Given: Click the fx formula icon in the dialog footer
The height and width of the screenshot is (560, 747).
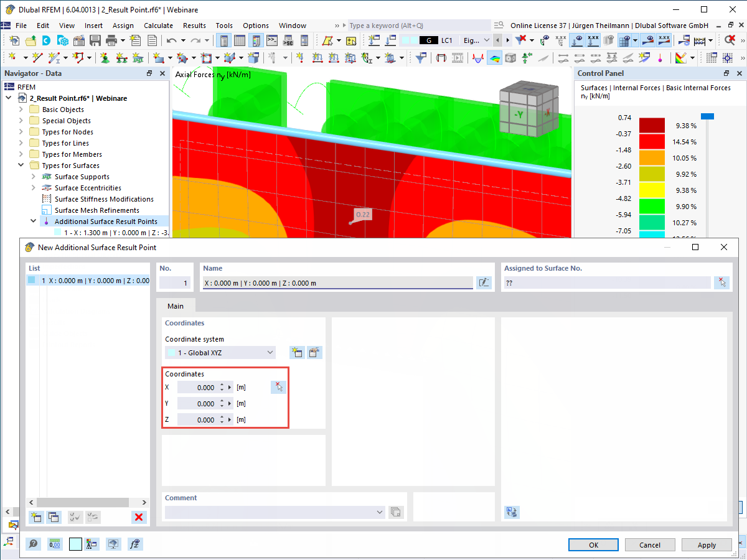Looking at the screenshot, I should click(135, 544).
